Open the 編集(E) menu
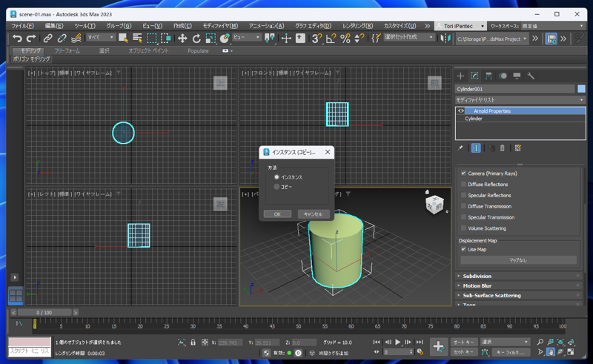 point(54,26)
